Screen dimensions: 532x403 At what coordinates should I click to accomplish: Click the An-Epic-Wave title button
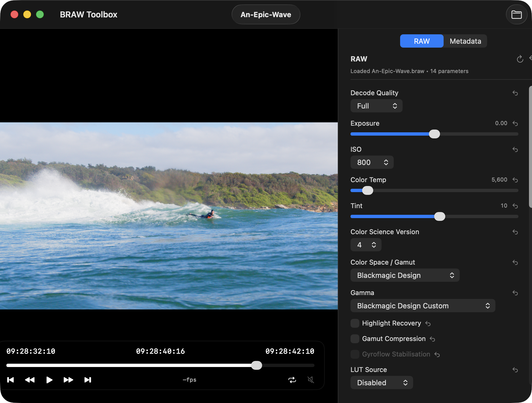coord(266,15)
